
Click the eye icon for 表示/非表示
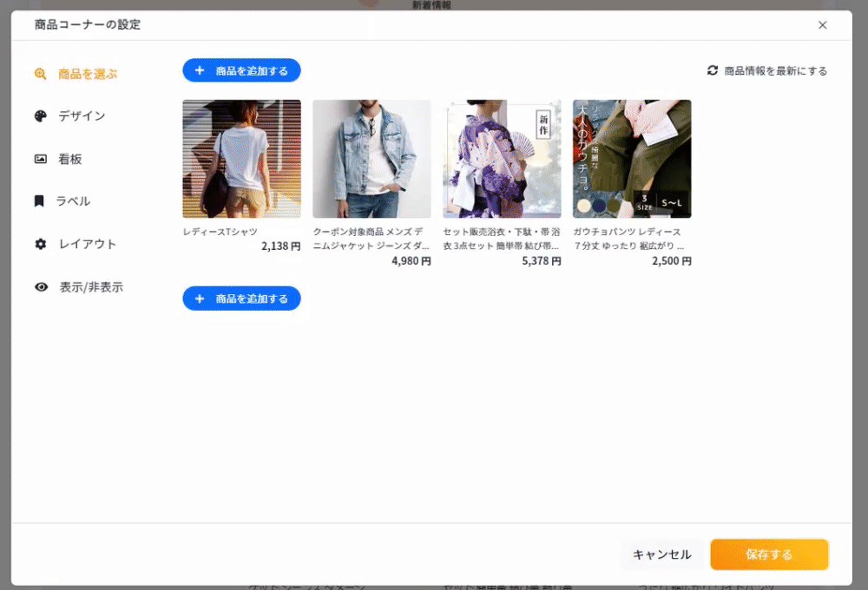coord(41,286)
